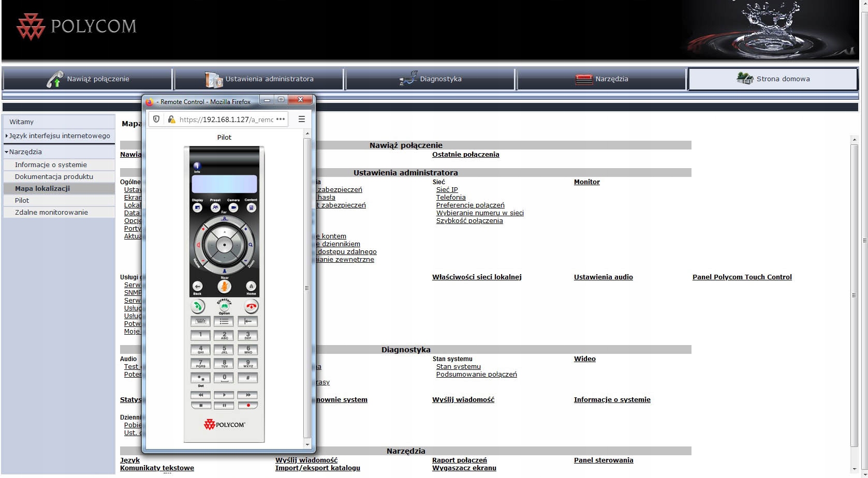Click the Content button on the remote
The height and width of the screenshot is (478, 868).
click(x=251, y=207)
